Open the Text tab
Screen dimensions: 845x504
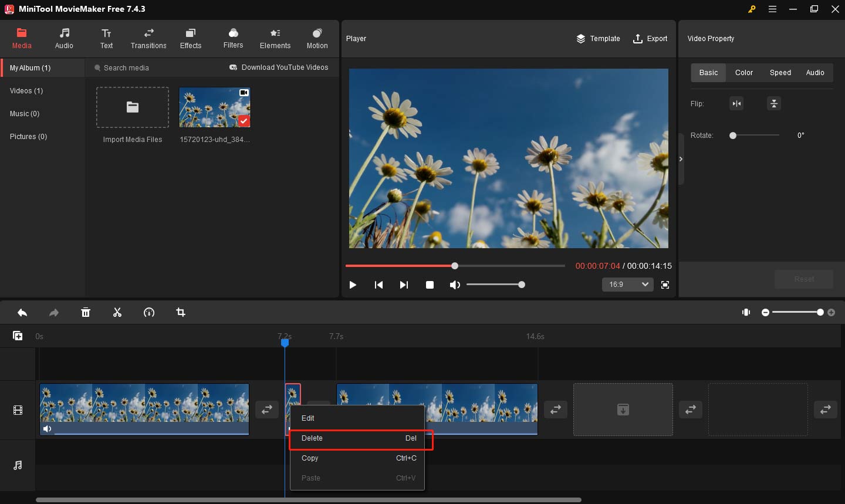coord(106,38)
